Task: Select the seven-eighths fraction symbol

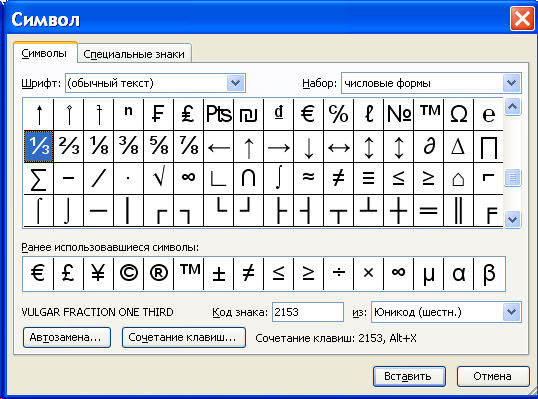Action: click(188, 146)
